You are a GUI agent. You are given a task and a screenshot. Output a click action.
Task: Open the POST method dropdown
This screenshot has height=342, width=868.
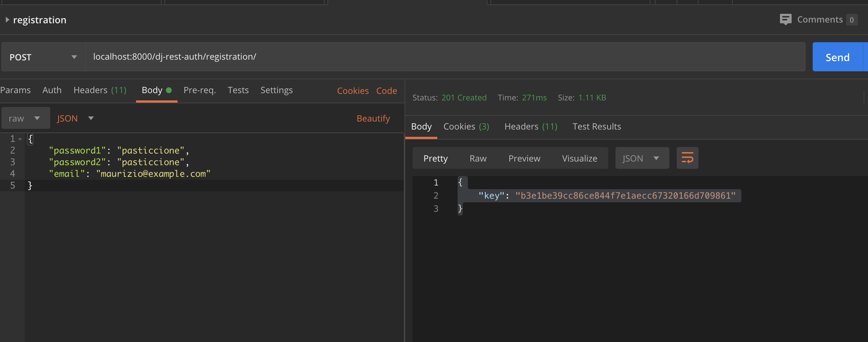tap(43, 57)
